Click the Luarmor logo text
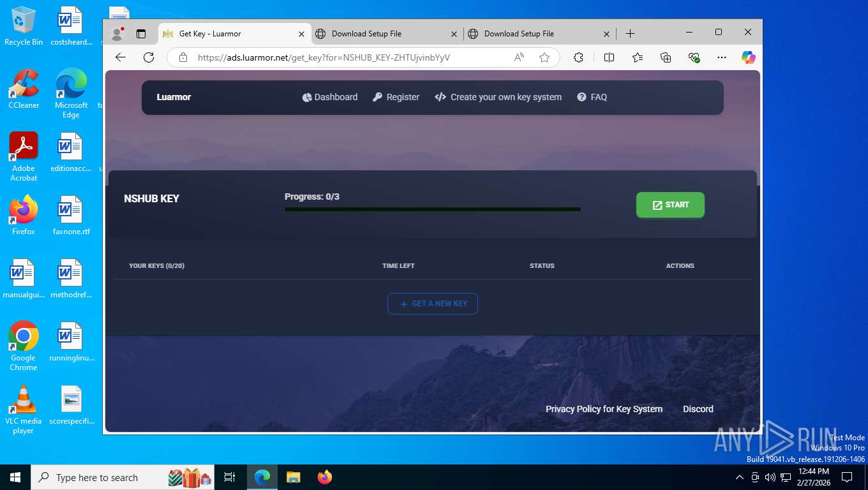Image resolution: width=868 pixels, height=490 pixels. click(174, 97)
